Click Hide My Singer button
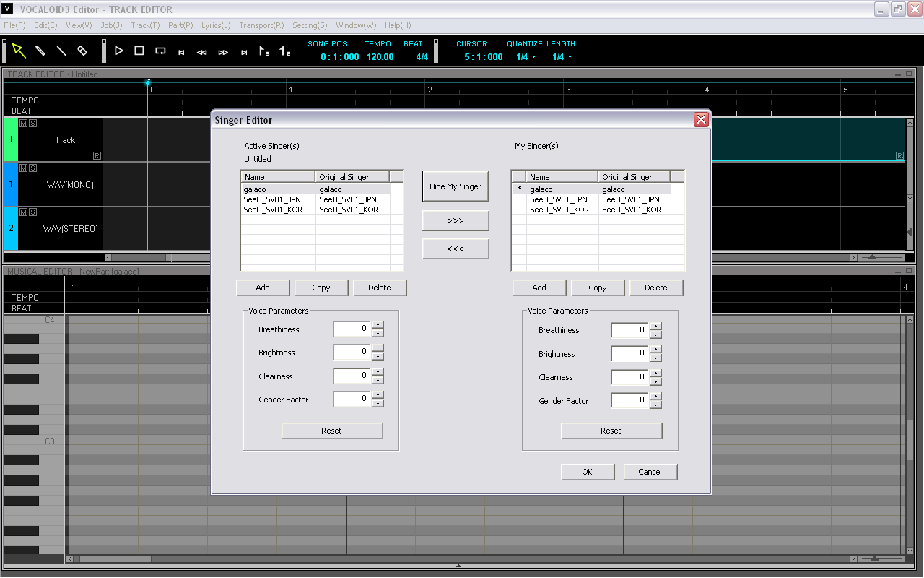 tap(456, 186)
